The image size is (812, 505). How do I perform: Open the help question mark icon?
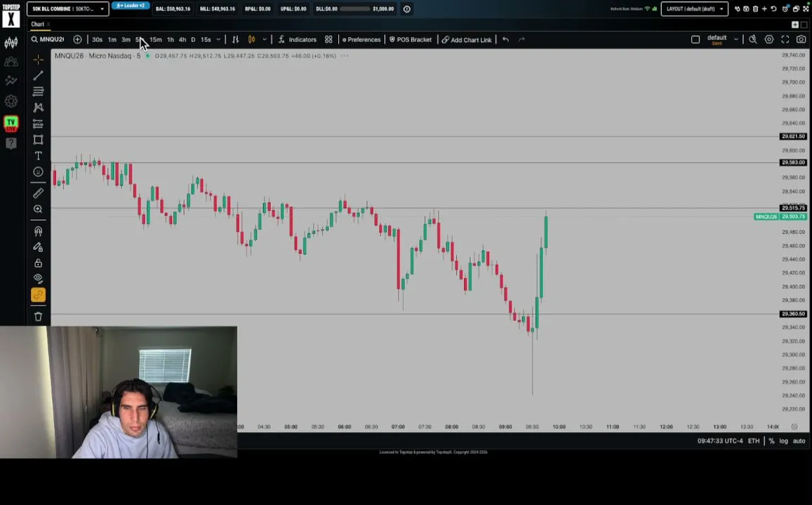coord(11,143)
